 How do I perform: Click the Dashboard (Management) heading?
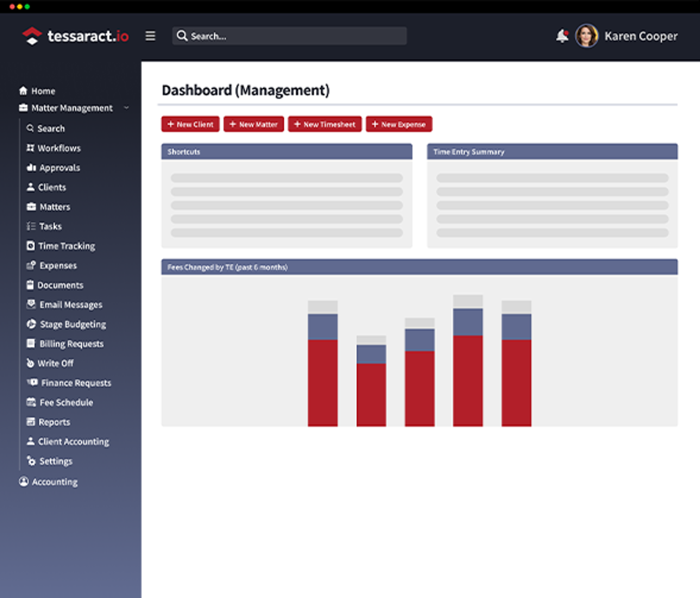(x=246, y=90)
